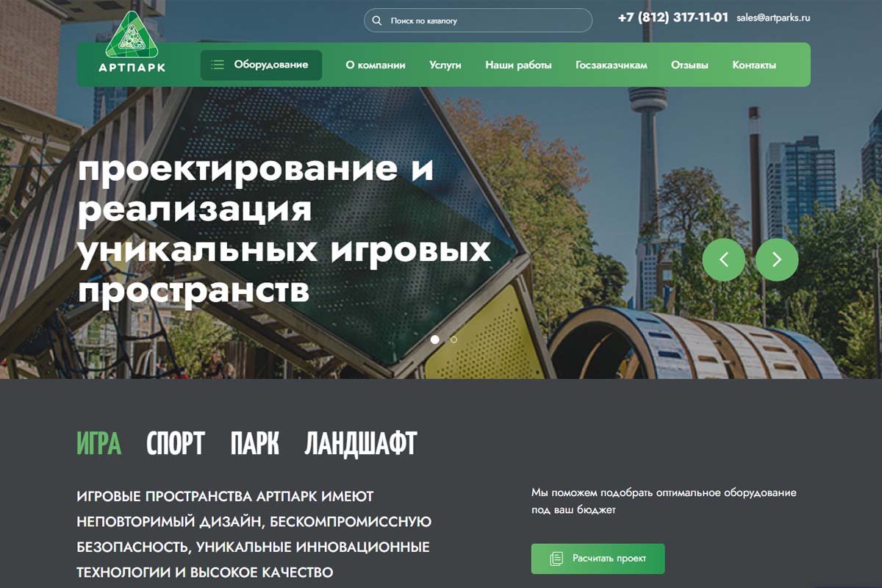
Task: Select the ПАРК category
Action: pos(254,442)
